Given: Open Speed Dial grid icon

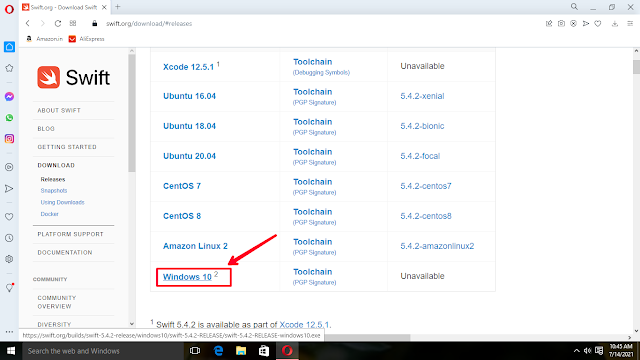Looking at the screenshot, I should pos(73,23).
